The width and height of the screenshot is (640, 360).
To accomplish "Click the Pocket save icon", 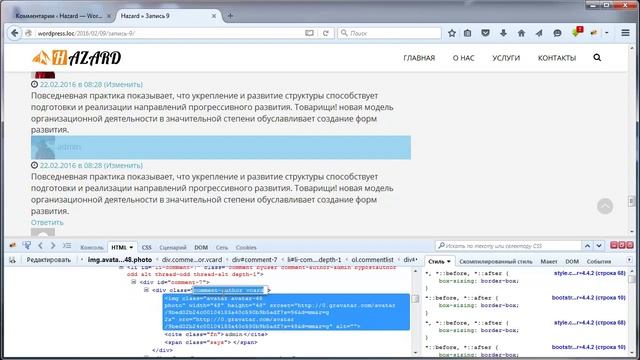I will [485, 33].
